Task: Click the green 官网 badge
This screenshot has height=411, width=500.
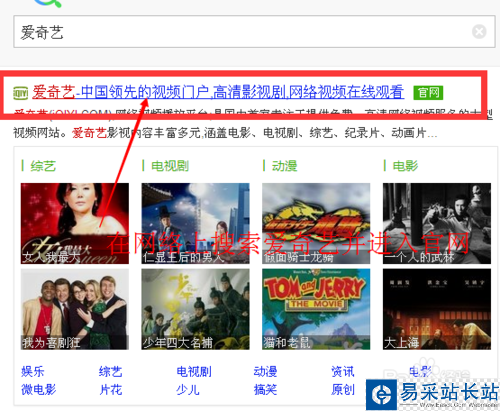Action: point(428,92)
